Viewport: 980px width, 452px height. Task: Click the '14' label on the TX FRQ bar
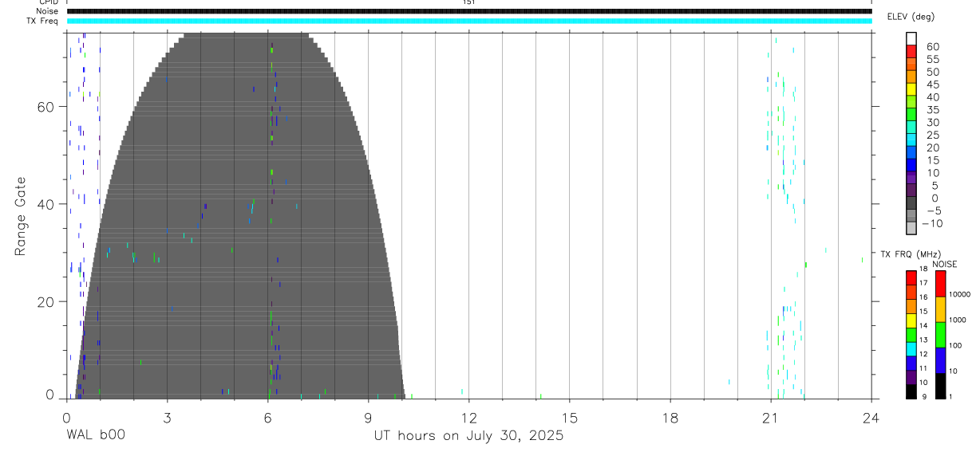coord(923,326)
